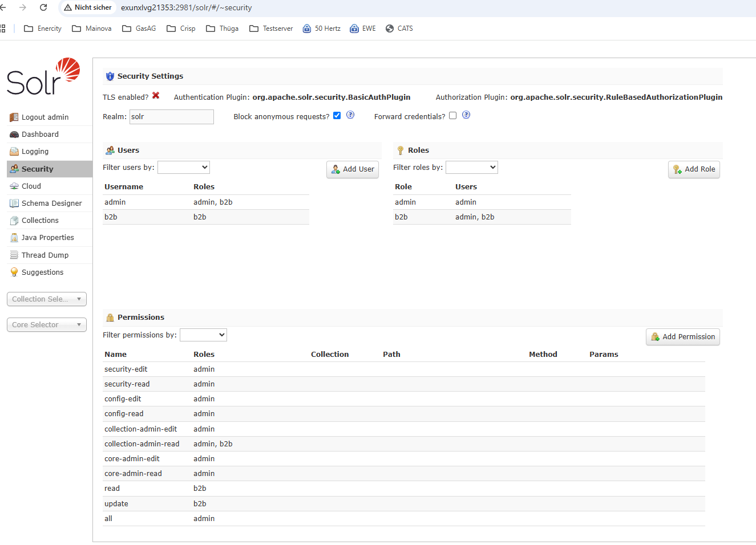Click the Add Permission button
This screenshot has height=545, width=756.
click(682, 337)
